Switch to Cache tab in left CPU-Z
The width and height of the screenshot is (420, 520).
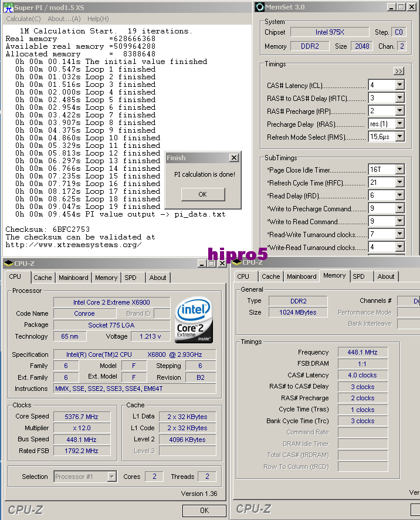(43, 278)
